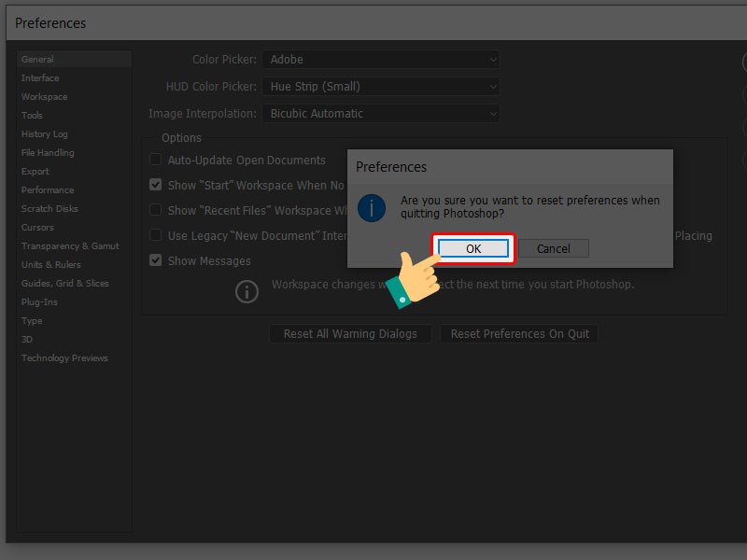Select Technology Previews in sidebar
This screenshot has height=560, width=747.
coord(64,358)
